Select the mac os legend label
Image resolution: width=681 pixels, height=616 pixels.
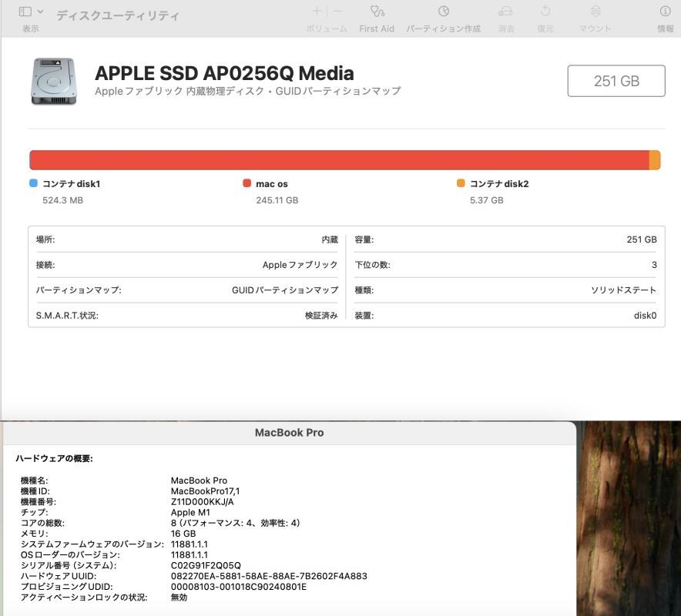click(x=272, y=184)
